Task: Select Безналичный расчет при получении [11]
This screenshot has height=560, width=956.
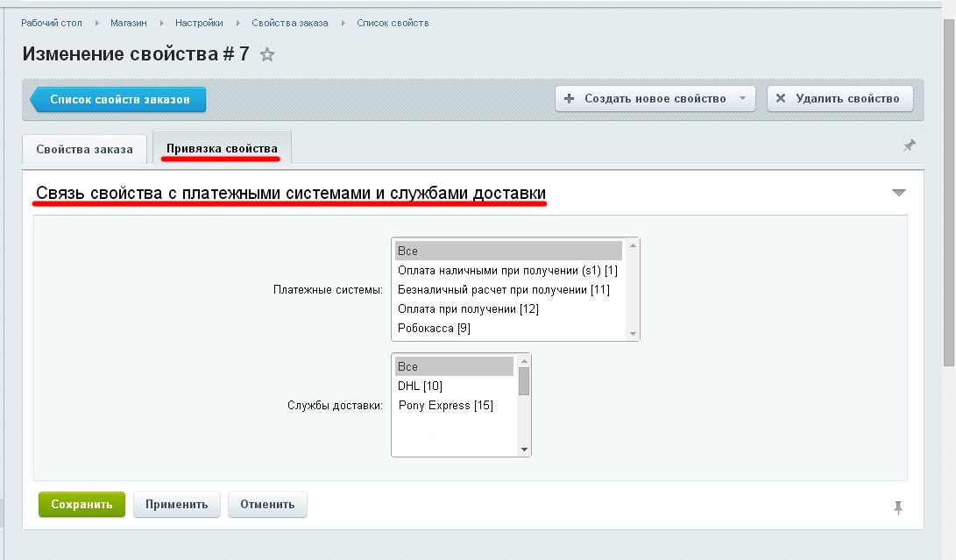Action: 508,290
